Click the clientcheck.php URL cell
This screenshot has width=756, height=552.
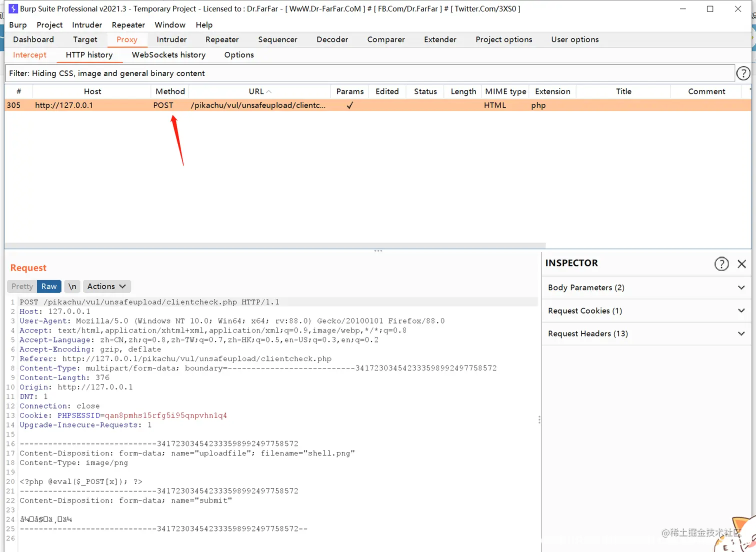coord(258,105)
